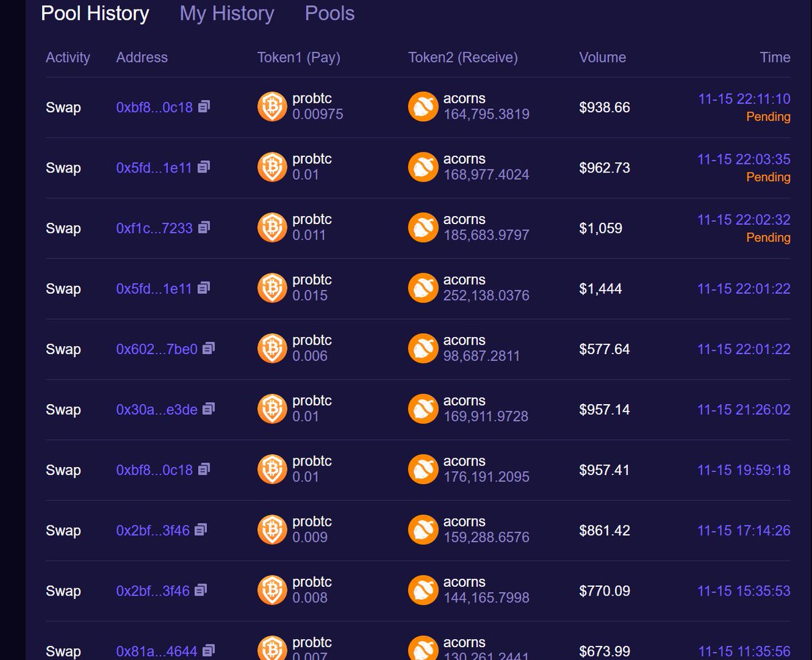The image size is (812, 660).
Task: Click the acorns icon in the 252,138.0376 row
Action: click(x=423, y=288)
